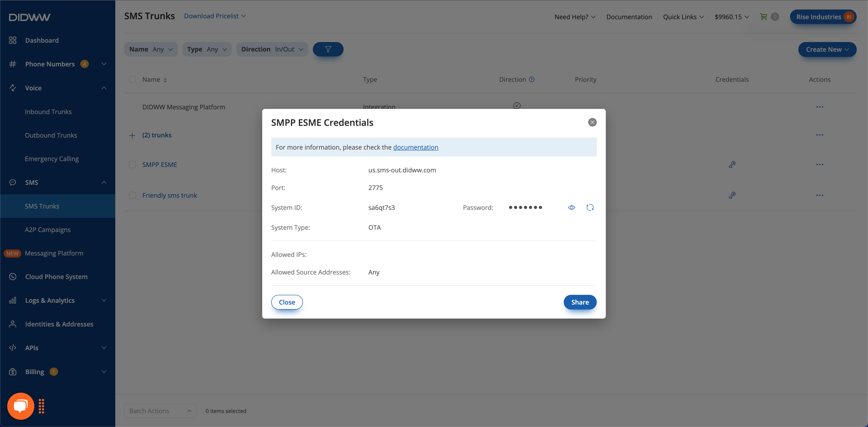Open credentials key icon for SMPP ESME
Screen dimensions: 868x427
[x=732, y=165]
